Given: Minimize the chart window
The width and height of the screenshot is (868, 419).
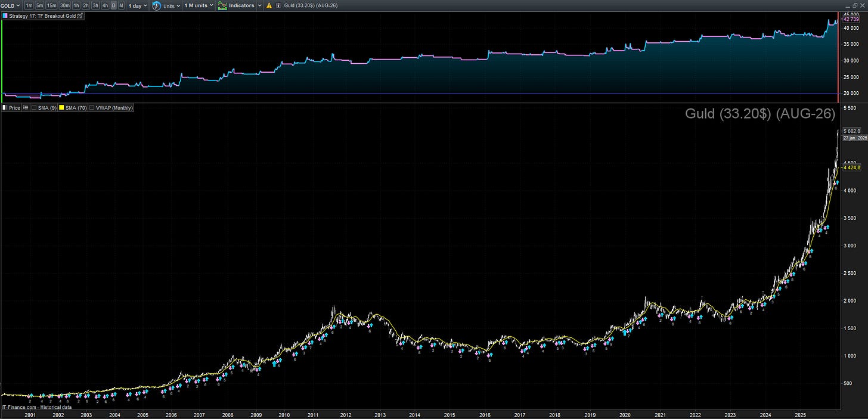Looking at the screenshot, I should pos(848,7).
